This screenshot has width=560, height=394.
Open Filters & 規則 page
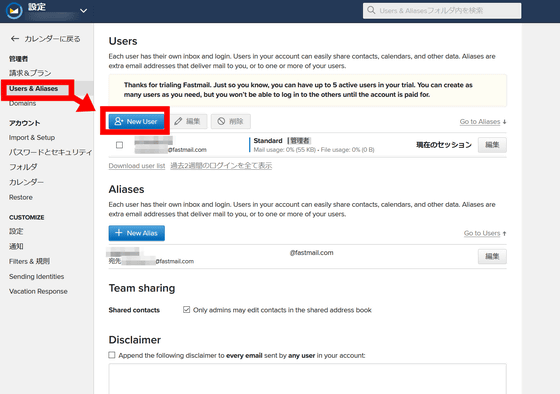(x=29, y=261)
